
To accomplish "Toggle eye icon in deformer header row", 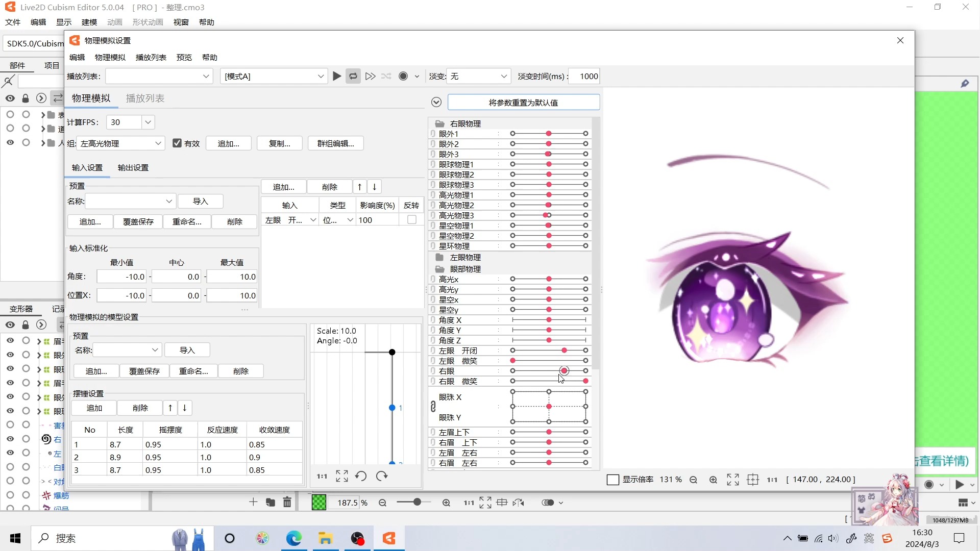I will pyautogui.click(x=10, y=325).
